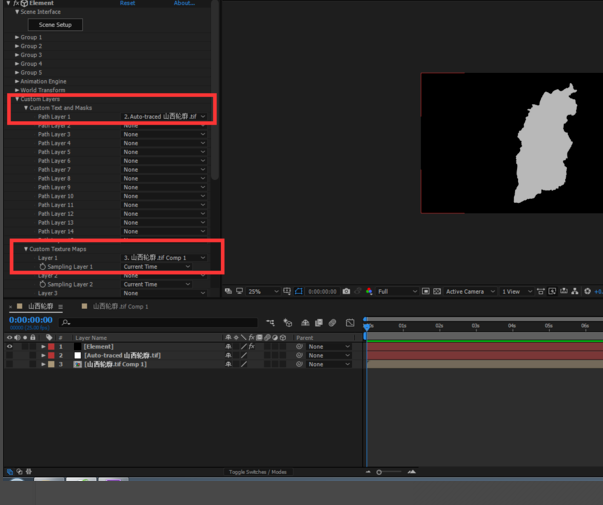Screen dimensions: 603x505
Task: Click the Scene Setup button
Action: click(x=55, y=25)
